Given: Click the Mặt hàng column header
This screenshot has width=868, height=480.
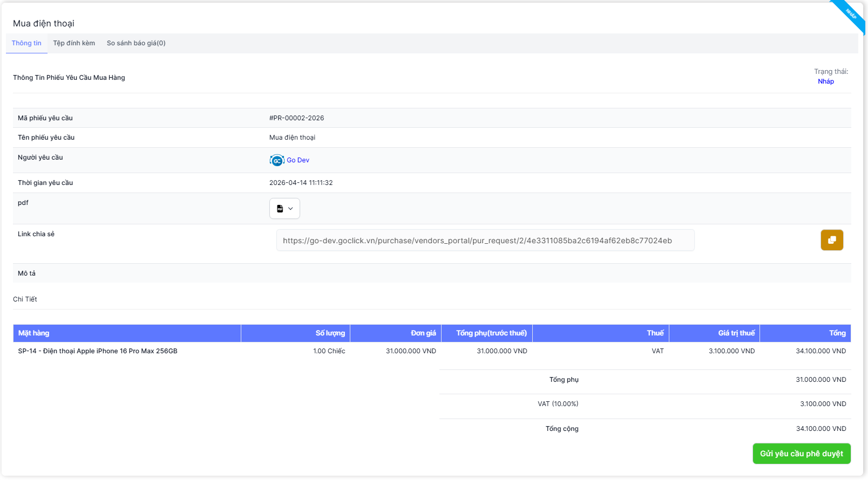Looking at the screenshot, I should point(33,333).
